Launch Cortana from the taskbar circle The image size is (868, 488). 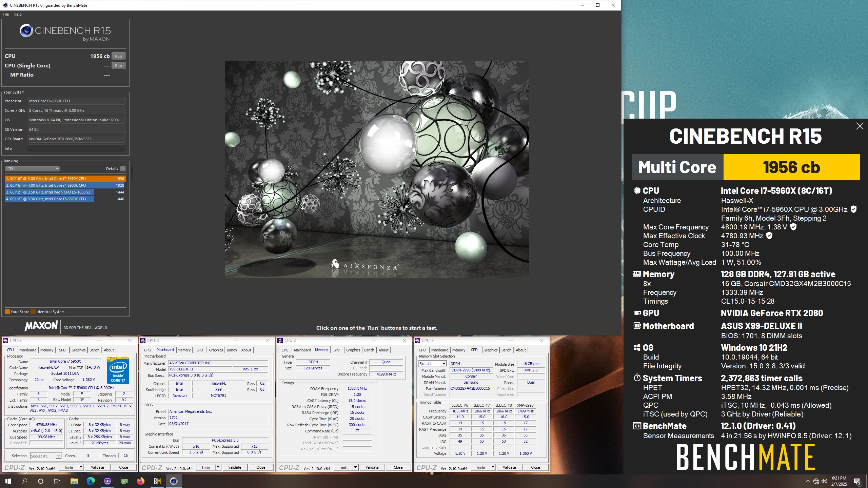click(x=41, y=481)
